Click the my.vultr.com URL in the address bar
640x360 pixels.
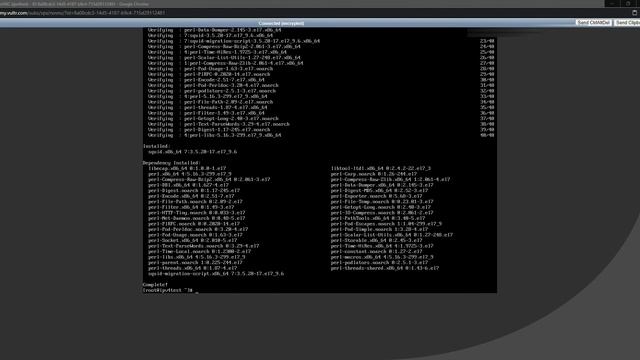coord(82,13)
